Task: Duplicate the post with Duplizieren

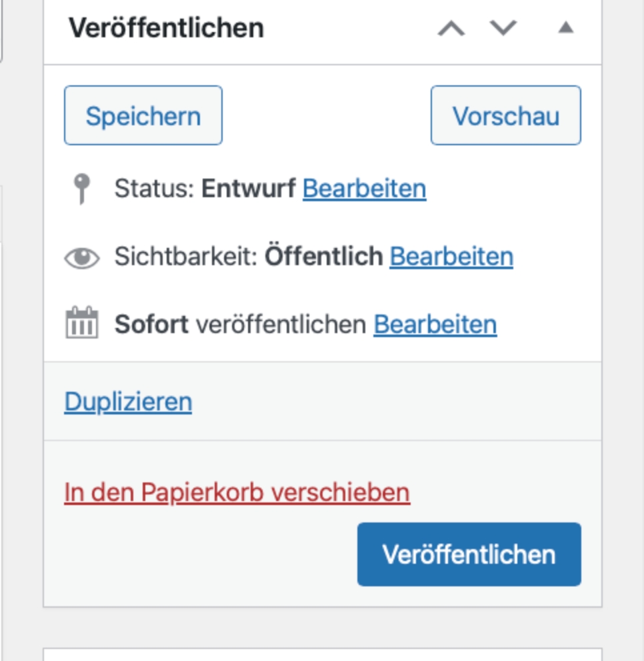Action: pos(128,402)
